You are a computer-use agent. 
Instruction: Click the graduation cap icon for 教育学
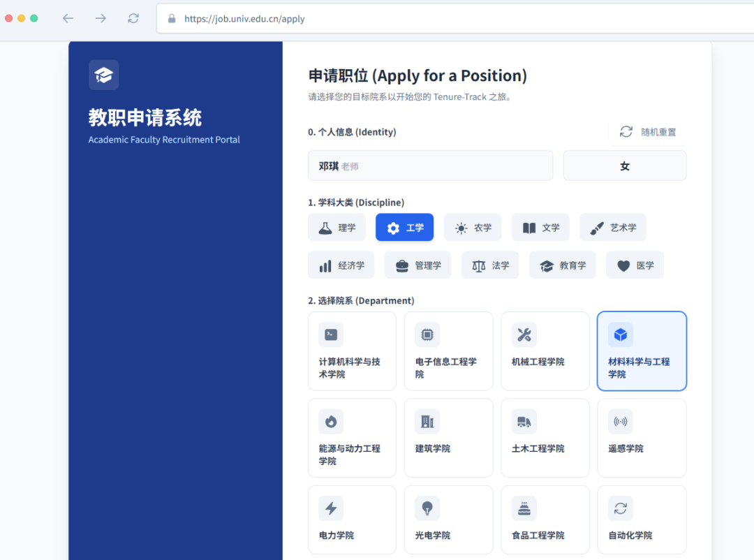(x=547, y=265)
